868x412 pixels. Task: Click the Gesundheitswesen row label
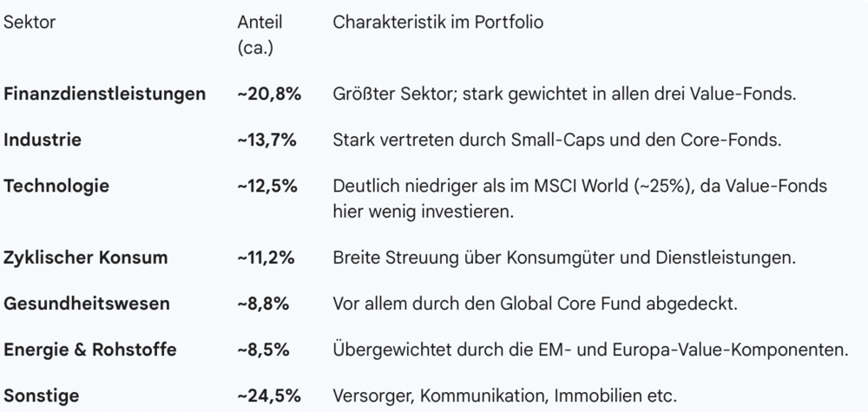point(87,304)
